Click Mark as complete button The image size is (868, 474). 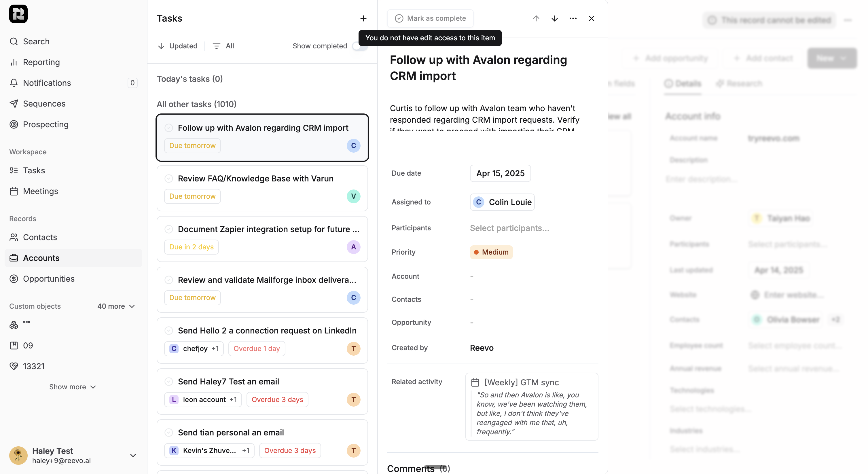[x=430, y=18]
